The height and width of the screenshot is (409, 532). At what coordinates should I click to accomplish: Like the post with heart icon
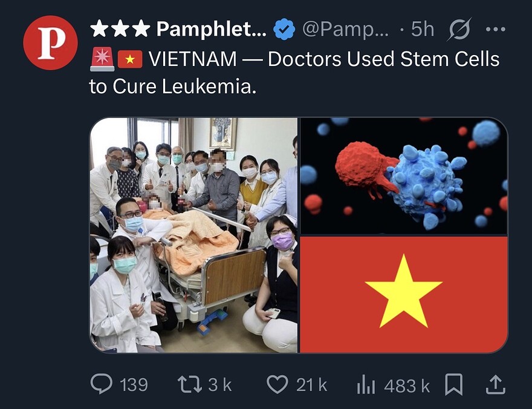point(277,384)
